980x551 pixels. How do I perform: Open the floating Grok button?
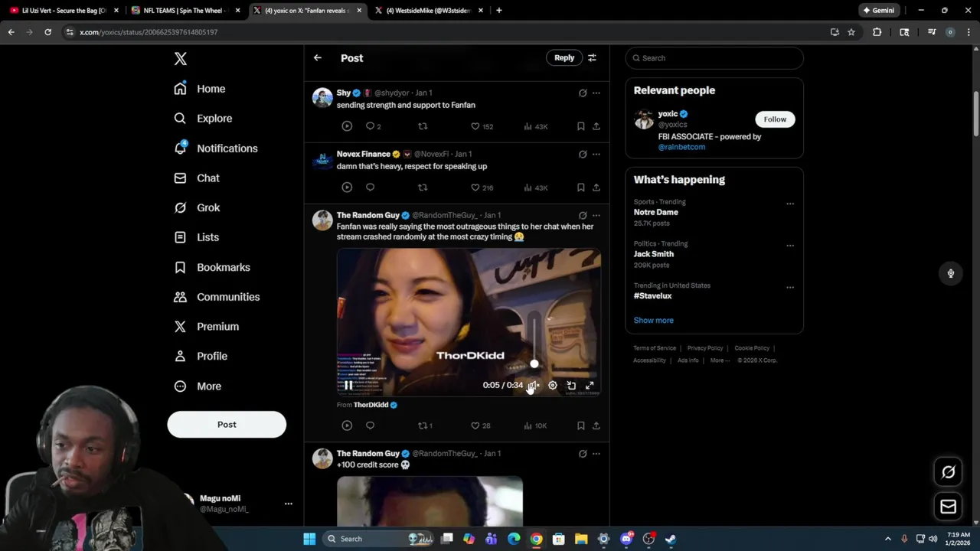pos(949,472)
